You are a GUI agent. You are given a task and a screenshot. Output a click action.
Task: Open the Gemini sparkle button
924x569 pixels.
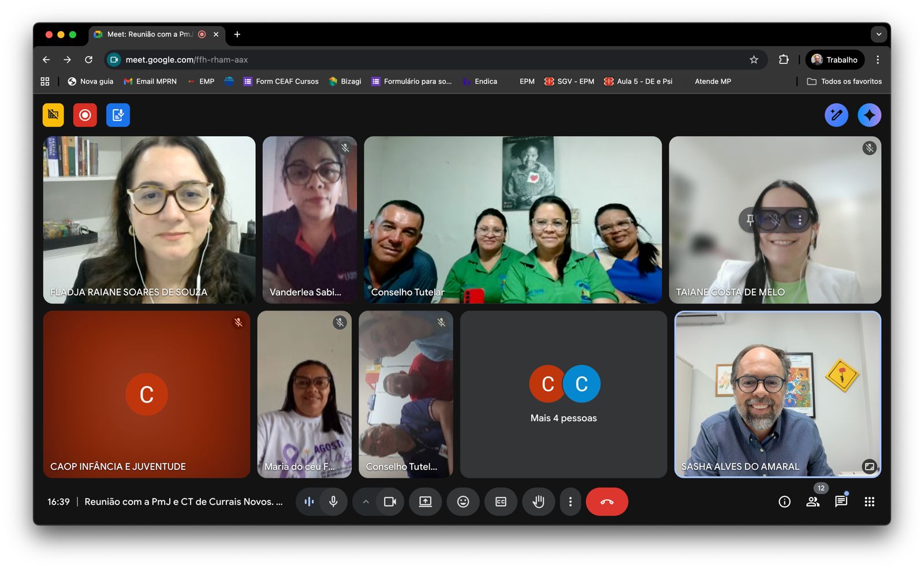[869, 115]
